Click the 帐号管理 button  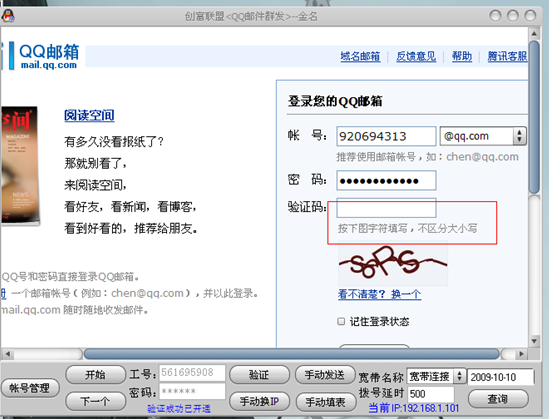[29, 388]
